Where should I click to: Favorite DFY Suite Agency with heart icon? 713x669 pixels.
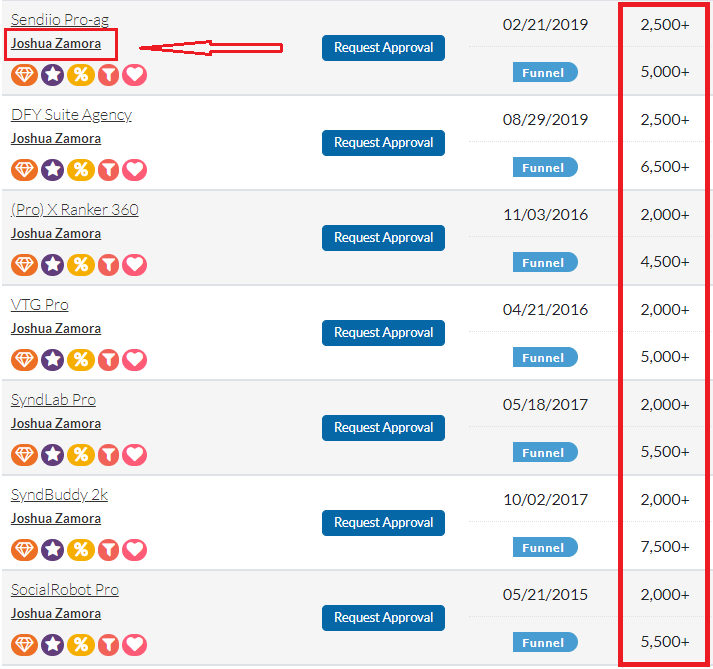tap(135, 170)
